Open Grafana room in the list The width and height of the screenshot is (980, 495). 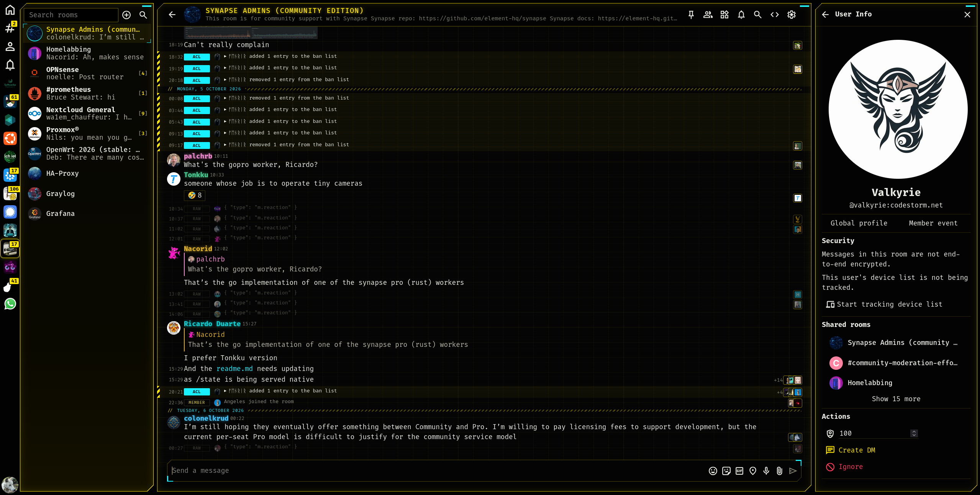point(87,214)
